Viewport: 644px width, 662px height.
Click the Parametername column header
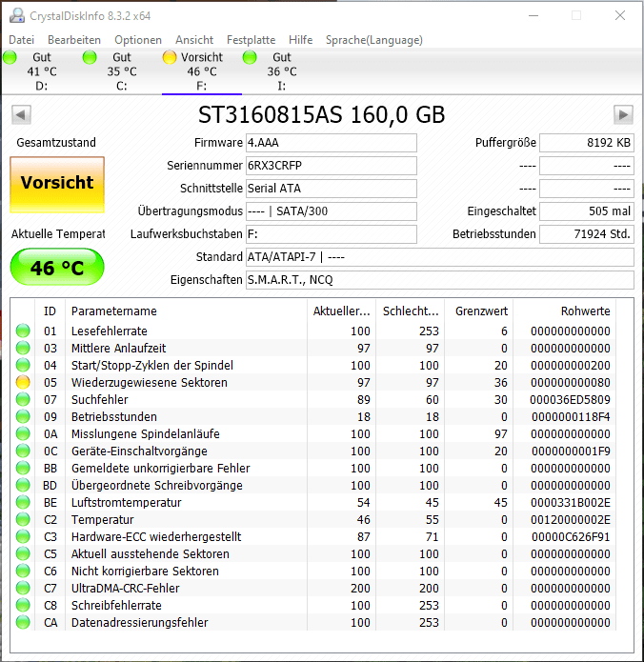tap(186, 311)
